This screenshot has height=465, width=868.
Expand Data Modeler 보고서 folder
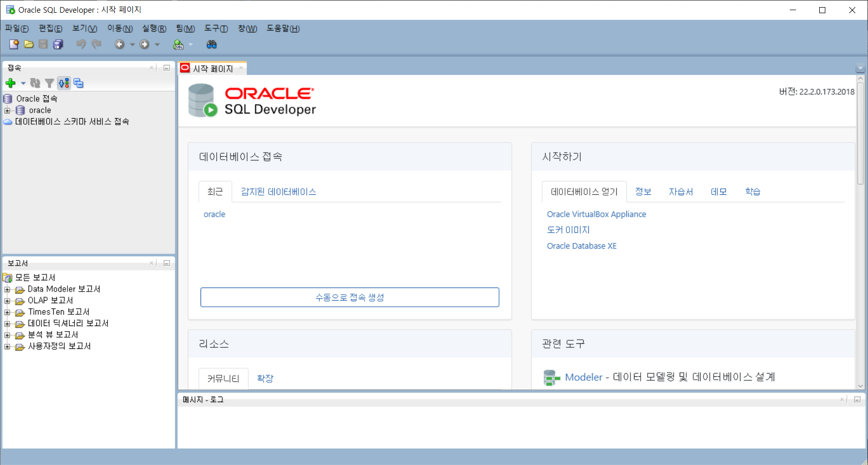point(7,290)
